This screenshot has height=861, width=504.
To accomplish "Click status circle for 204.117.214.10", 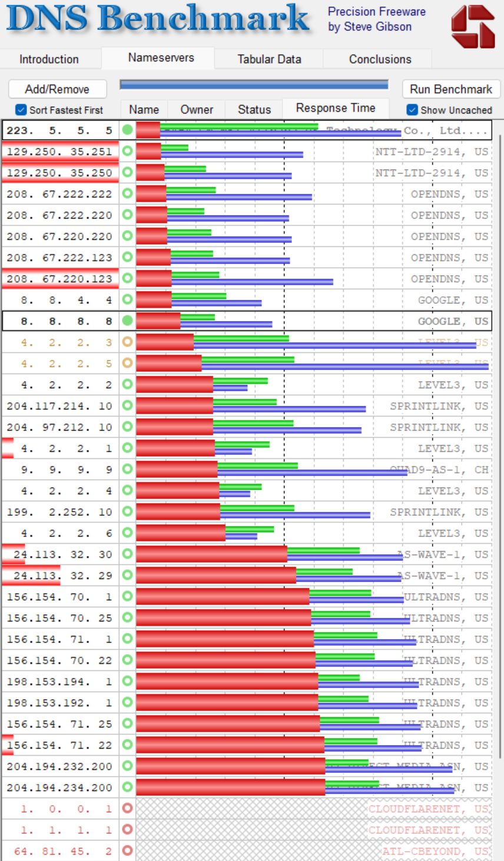I will click(x=127, y=405).
